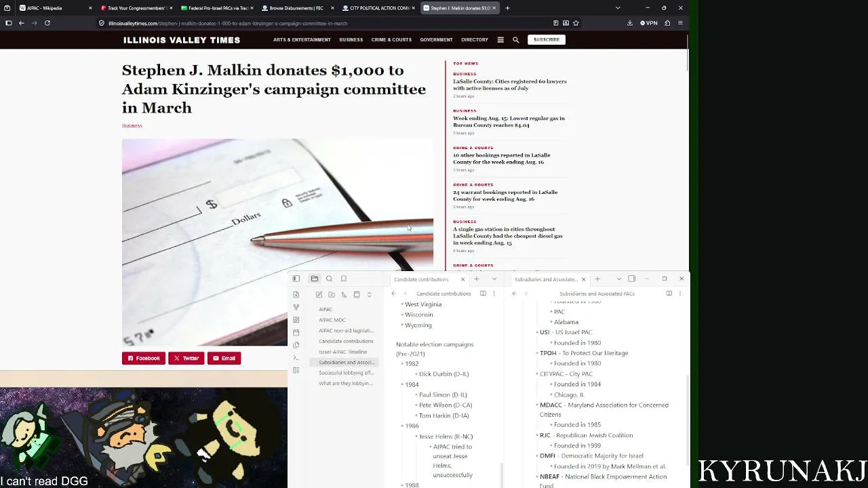
Task: Create a new folder in Obsidian
Action: click(332, 295)
